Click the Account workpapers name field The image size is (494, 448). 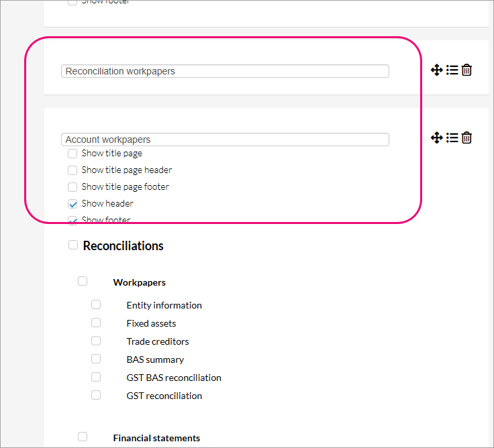coord(225,139)
